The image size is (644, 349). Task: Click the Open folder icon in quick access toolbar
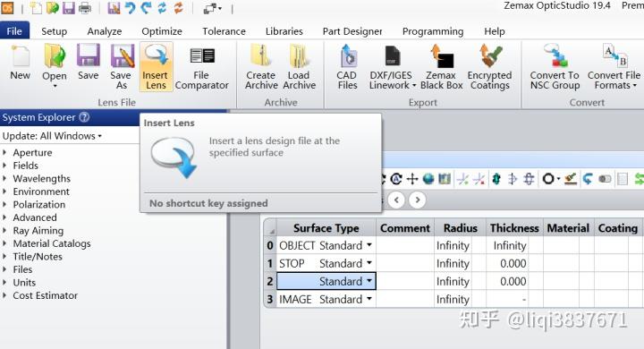point(53,8)
